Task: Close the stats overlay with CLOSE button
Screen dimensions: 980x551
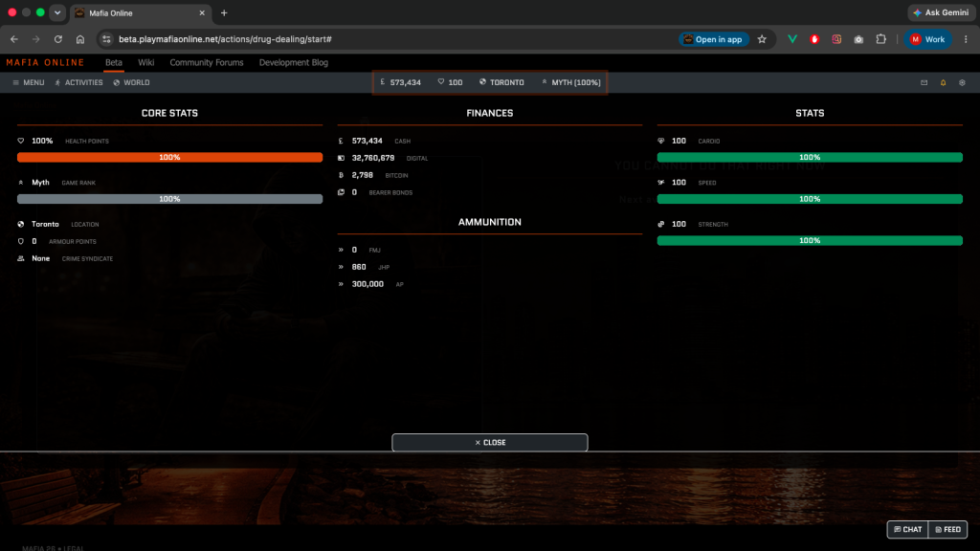Action: click(490, 442)
